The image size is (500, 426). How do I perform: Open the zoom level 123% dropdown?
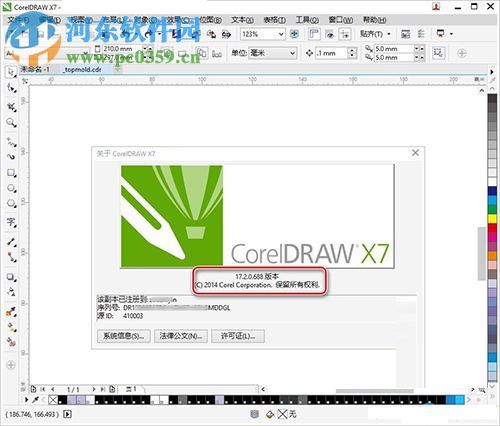tap(281, 34)
